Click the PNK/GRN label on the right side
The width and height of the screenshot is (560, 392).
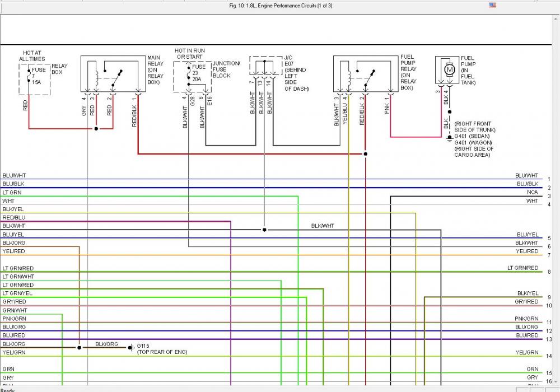[x=526, y=319]
